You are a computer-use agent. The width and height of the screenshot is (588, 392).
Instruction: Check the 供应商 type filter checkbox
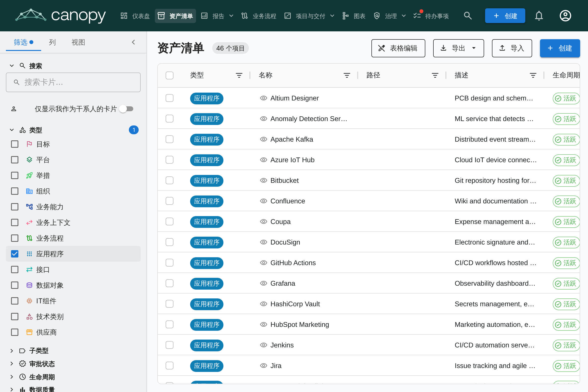point(15,332)
